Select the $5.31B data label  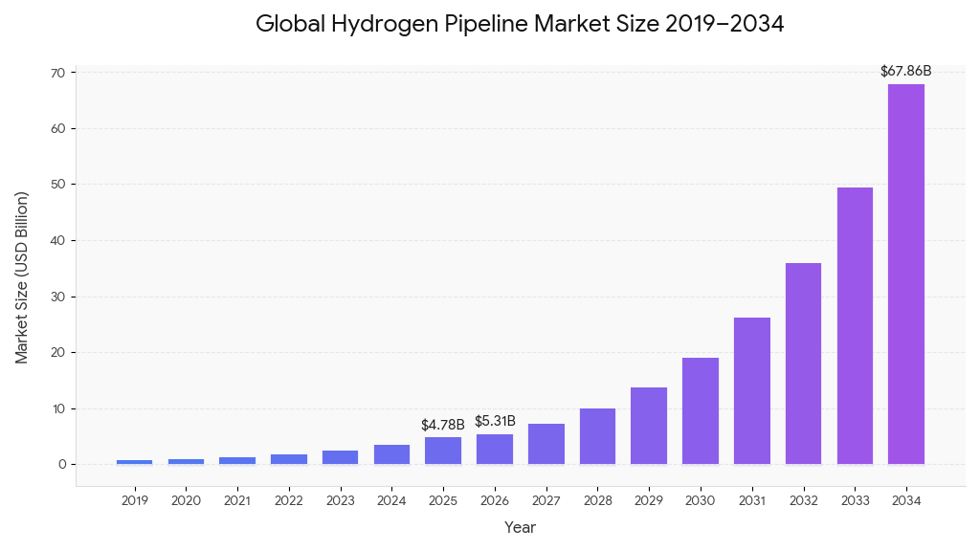[x=495, y=421]
